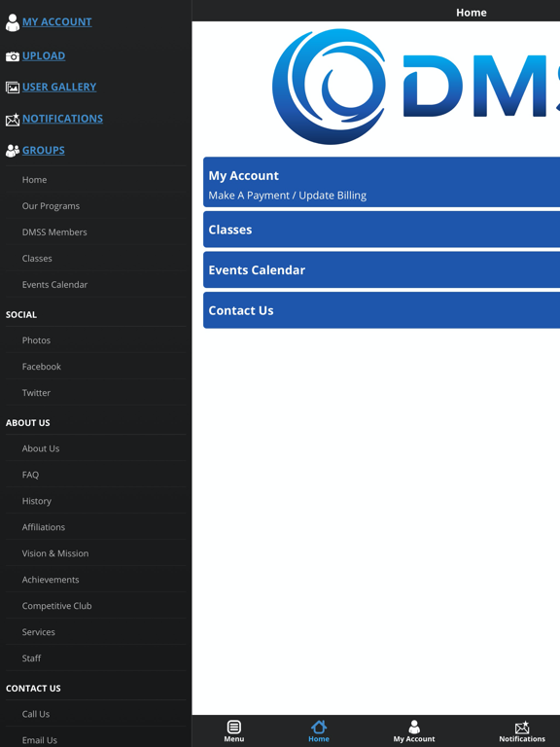Click the SOCIAL section header
560x747 pixels.
click(21, 314)
